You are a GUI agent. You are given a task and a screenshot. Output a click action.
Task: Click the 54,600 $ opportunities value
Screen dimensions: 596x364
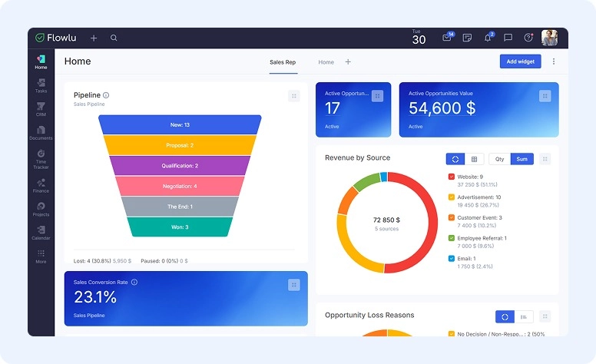[x=442, y=108]
